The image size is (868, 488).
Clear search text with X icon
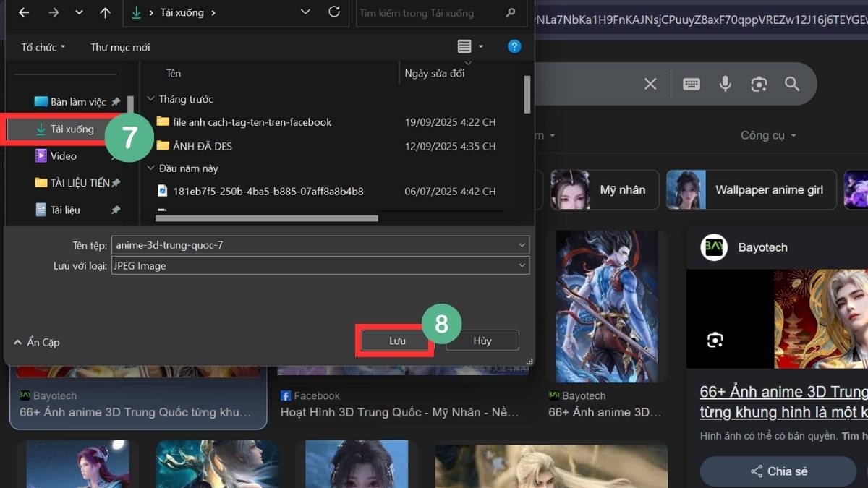pyautogui.click(x=650, y=84)
